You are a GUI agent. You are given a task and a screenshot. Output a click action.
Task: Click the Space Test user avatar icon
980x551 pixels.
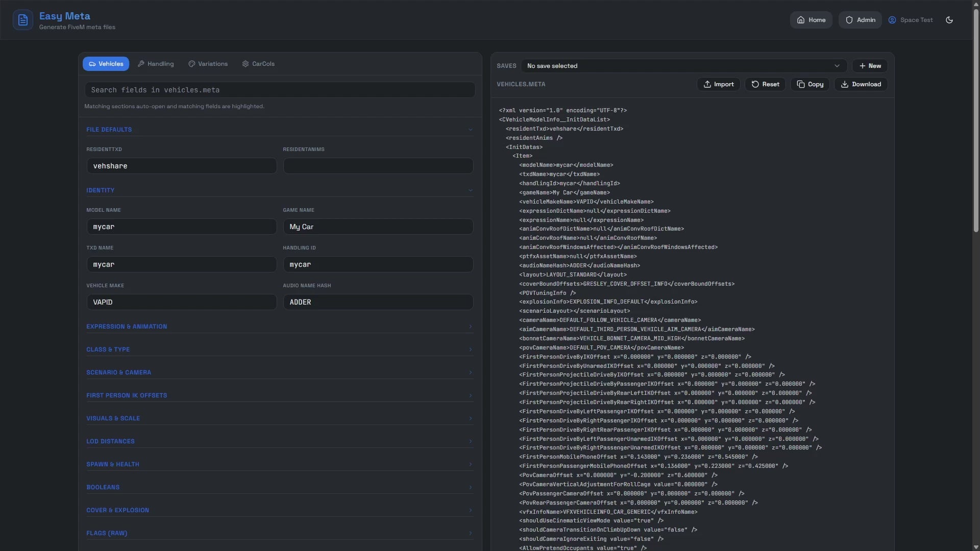coord(892,20)
